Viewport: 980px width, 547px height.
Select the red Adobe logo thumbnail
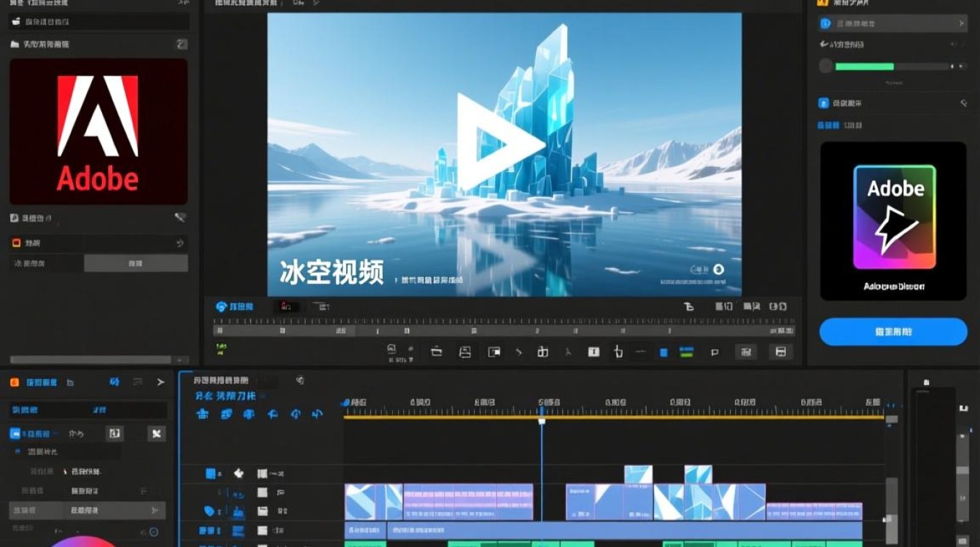[98, 132]
